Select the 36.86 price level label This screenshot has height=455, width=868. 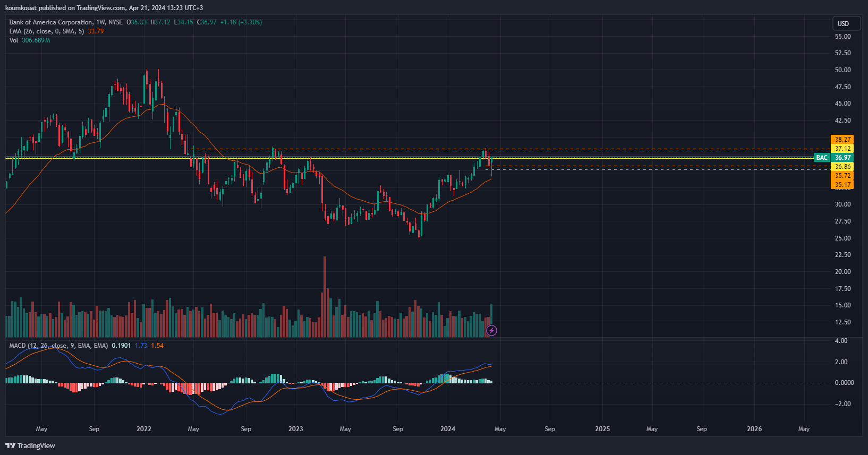843,167
